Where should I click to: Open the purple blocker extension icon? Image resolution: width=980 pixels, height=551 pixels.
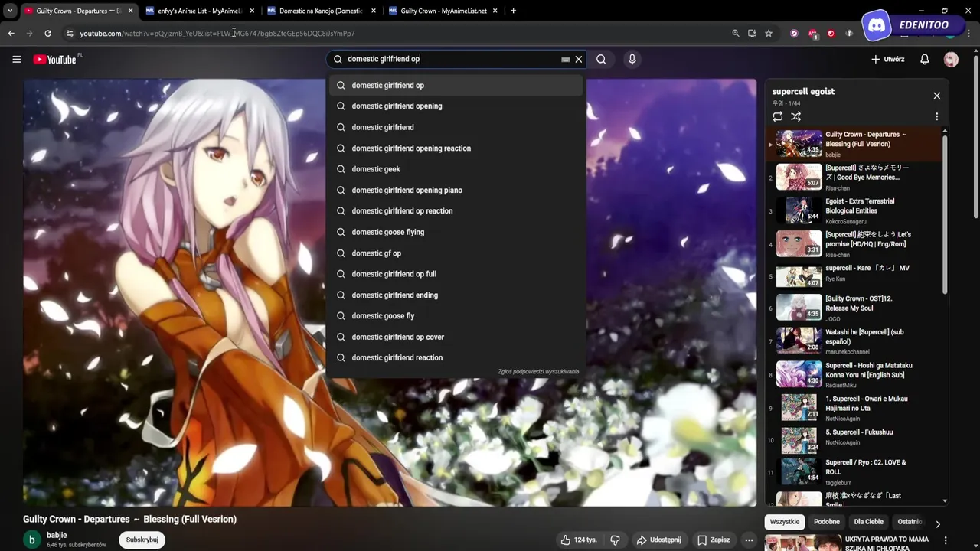point(794,33)
